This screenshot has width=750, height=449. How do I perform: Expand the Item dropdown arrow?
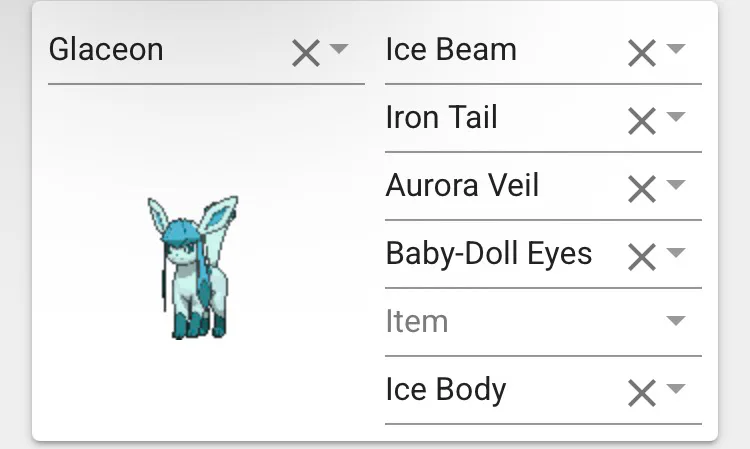(676, 321)
